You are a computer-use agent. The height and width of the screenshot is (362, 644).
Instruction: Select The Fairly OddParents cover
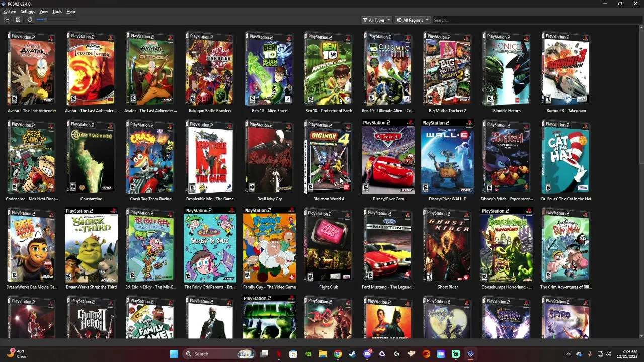click(210, 245)
